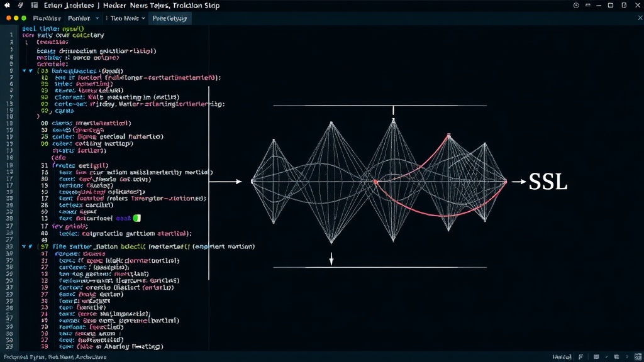Click the last code line ending in "Feetlog)"
644x362 pixels.
click(111, 346)
